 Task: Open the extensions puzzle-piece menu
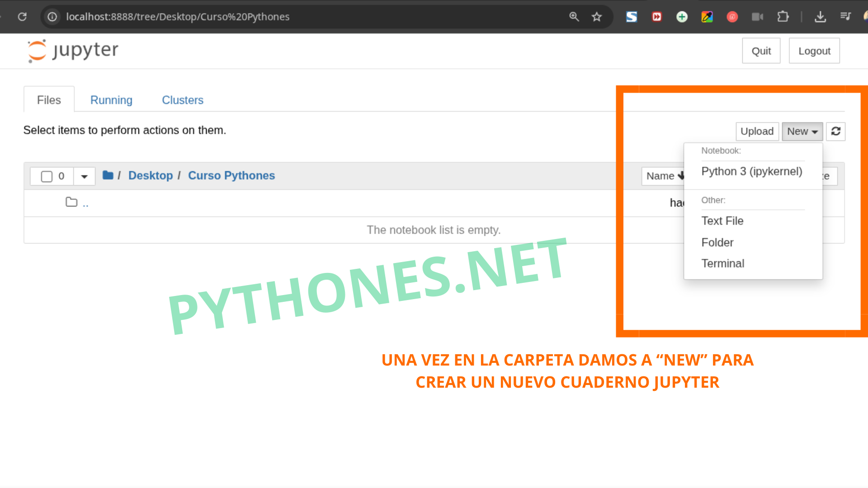(x=783, y=17)
